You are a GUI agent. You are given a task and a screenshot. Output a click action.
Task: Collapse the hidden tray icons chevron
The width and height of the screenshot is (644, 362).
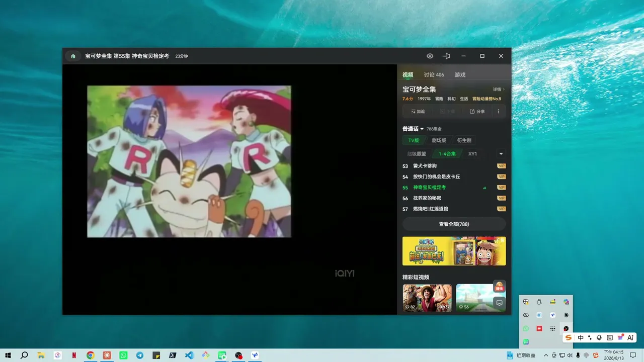[546, 355]
